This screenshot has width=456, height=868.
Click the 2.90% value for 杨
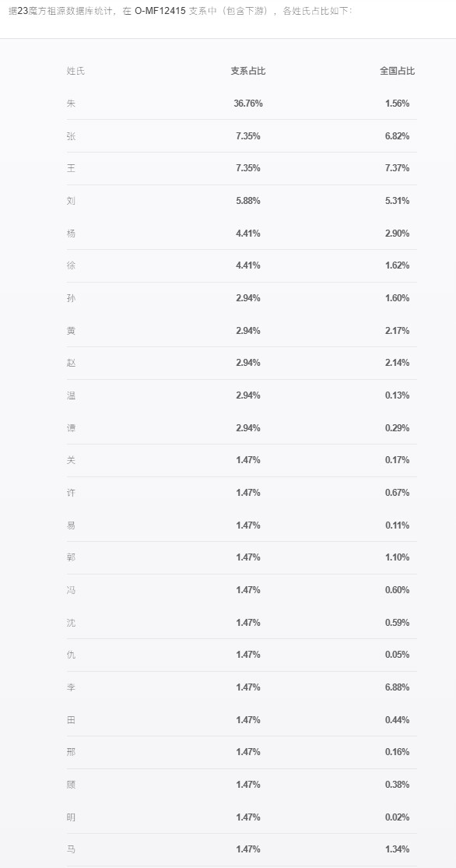coord(398,234)
